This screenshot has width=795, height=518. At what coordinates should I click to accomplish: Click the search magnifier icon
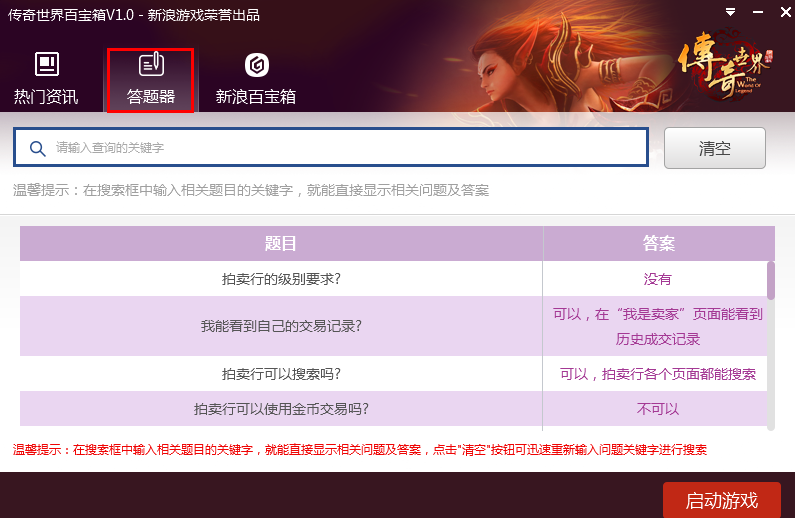pos(38,149)
